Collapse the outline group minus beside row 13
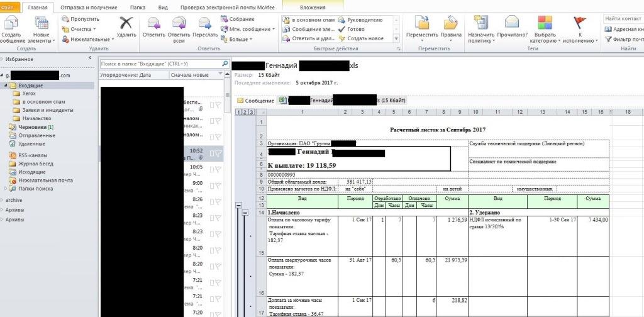The width and height of the screenshot is (644, 317). pos(238,205)
